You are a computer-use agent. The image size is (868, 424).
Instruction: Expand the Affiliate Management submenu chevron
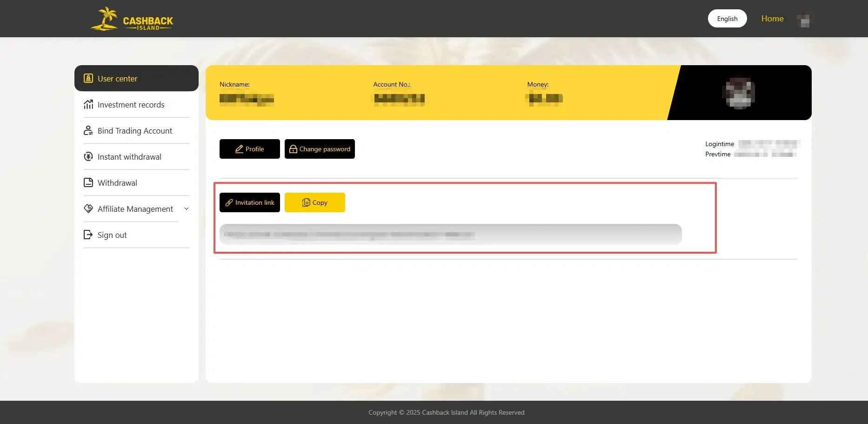click(187, 209)
